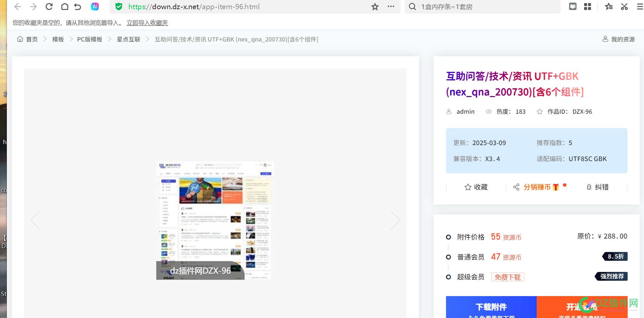Open PC版模板 breadcrumb link

[x=90, y=39]
